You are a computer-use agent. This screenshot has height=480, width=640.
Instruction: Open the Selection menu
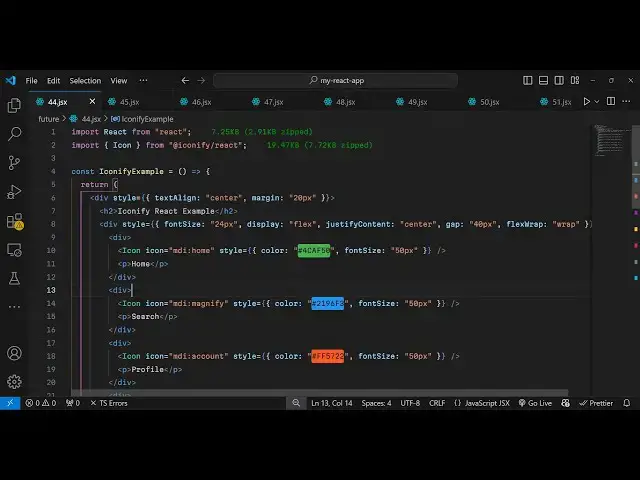point(85,81)
